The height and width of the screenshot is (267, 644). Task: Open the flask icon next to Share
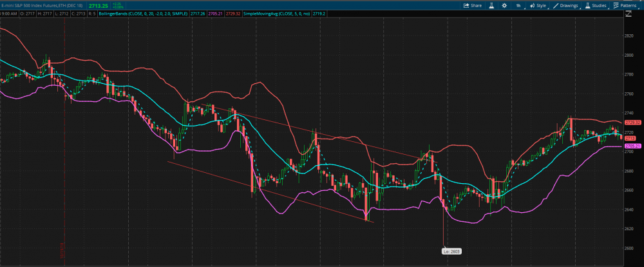(x=490, y=5)
